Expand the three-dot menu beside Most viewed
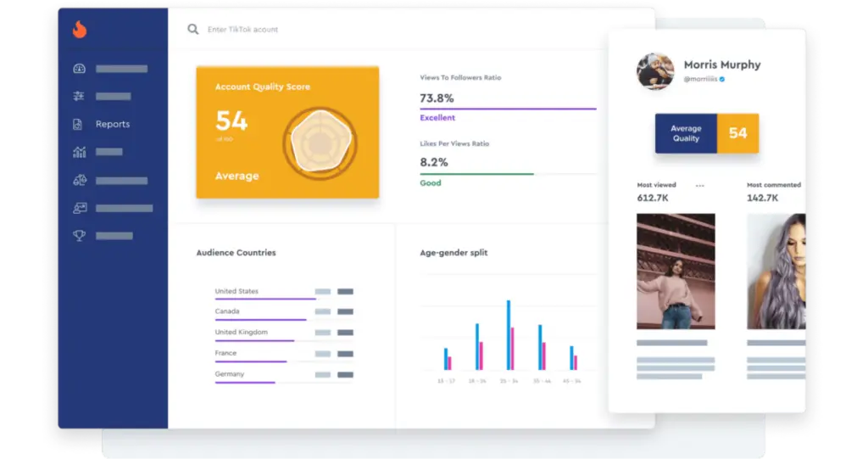 click(x=699, y=185)
